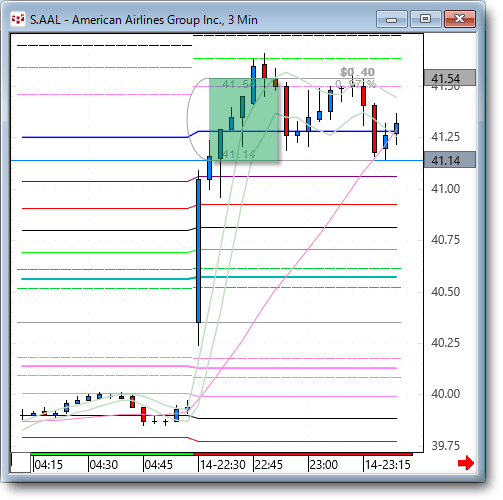Click the green session bar above time axis
503x500 pixels.
tap(112, 454)
